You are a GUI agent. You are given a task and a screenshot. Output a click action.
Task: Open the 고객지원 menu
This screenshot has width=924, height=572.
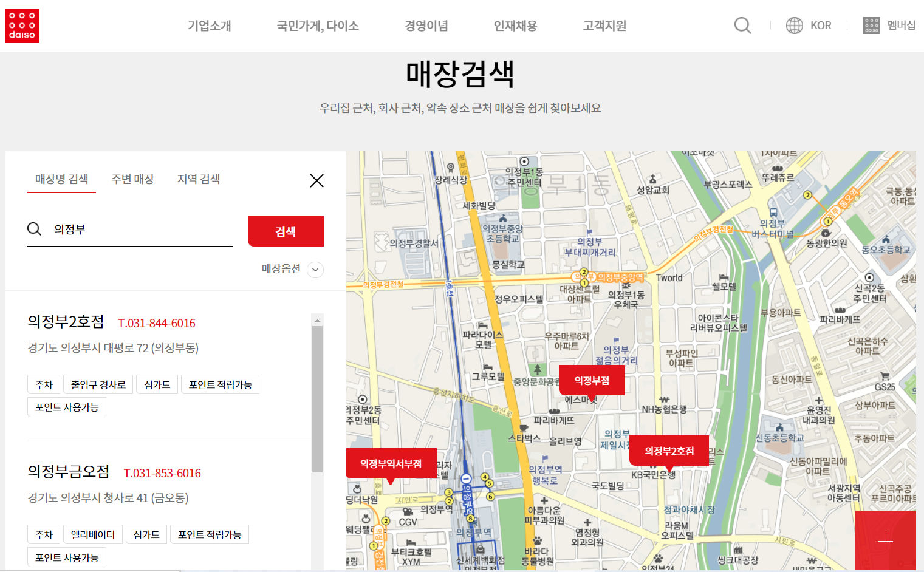click(x=604, y=26)
